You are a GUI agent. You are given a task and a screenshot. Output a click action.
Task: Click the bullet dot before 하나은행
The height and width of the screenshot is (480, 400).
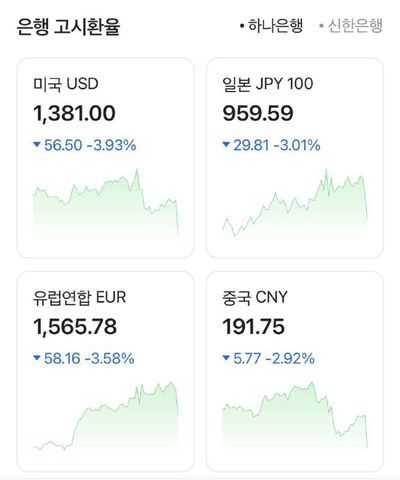[x=242, y=26]
